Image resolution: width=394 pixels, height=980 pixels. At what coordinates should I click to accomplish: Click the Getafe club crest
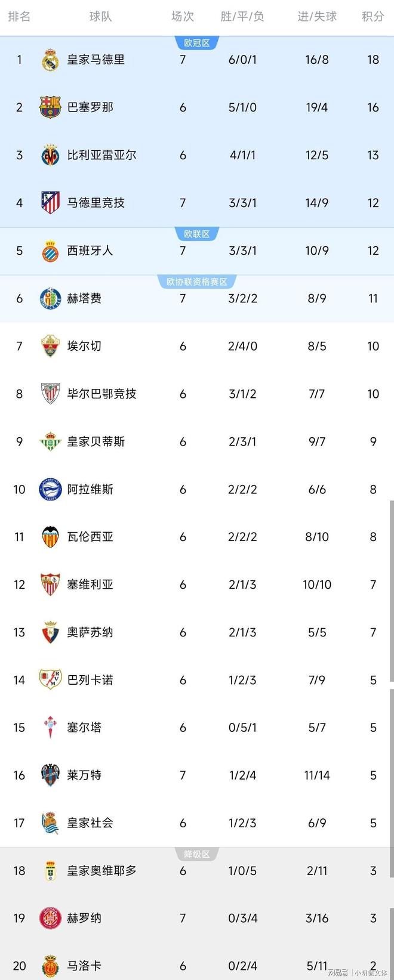[50, 298]
